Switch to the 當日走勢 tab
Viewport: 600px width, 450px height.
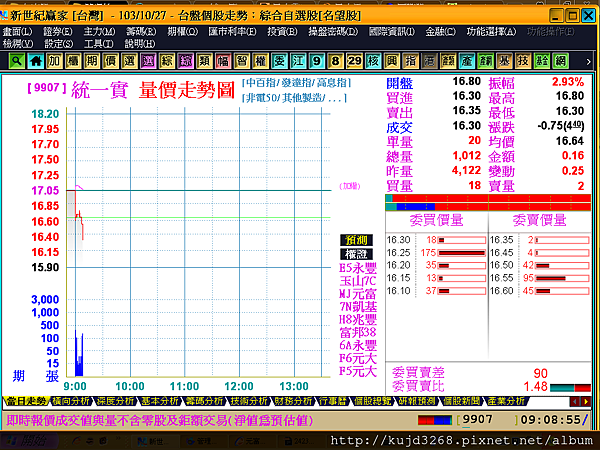click(26, 401)
